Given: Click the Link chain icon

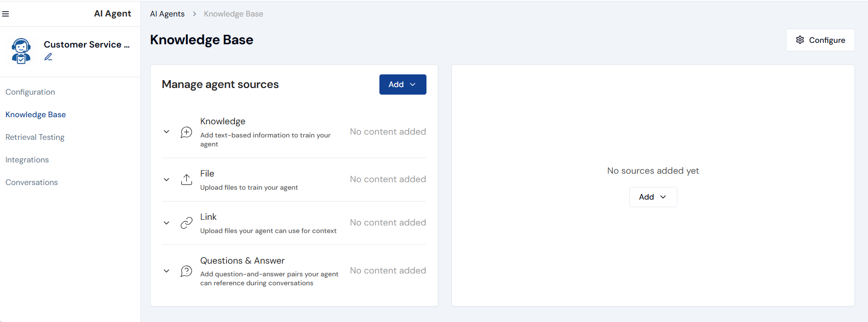Looking at the screenshot, I should 186,223.
